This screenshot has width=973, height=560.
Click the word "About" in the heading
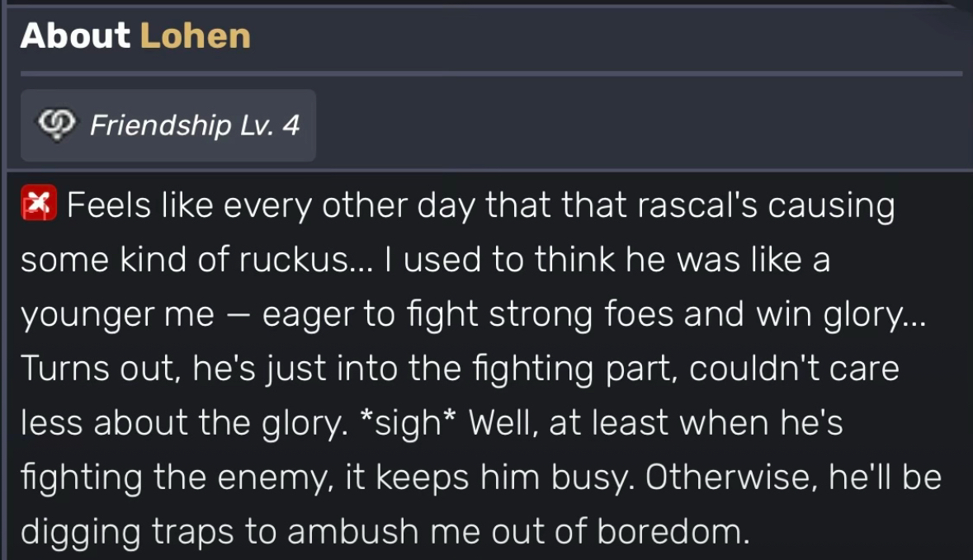coord(75,36)
